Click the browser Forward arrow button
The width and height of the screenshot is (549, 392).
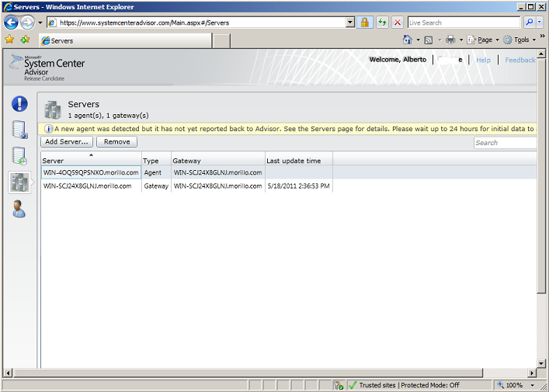[27, 23]
